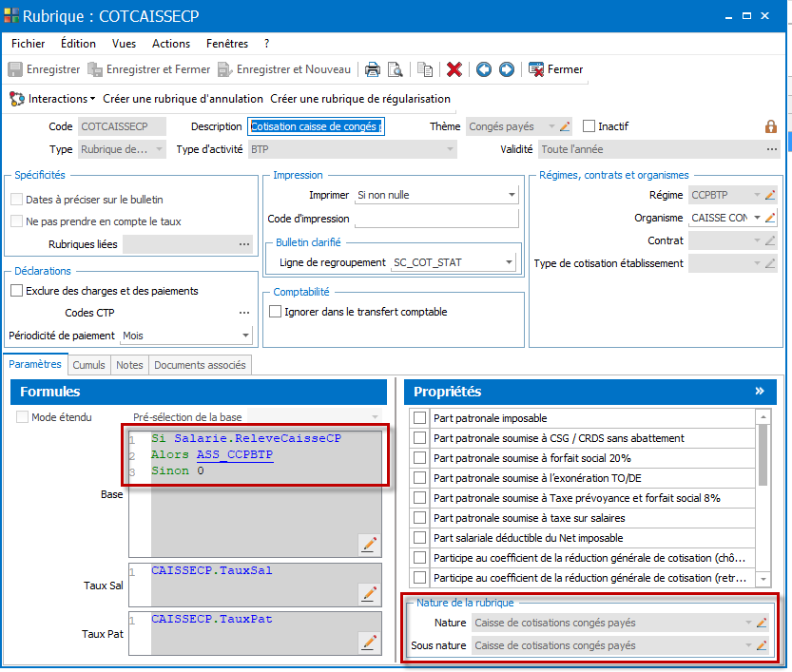The width and height of the screenshot is (792, 672).
Task: Open the Fenêtres menu
Action: pos(227,44)
